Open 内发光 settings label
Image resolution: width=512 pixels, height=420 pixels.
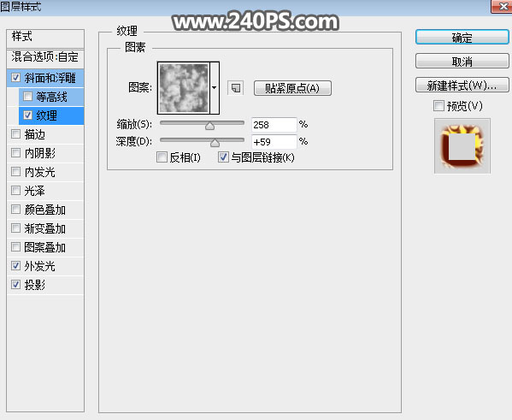(x=39, y=172)
